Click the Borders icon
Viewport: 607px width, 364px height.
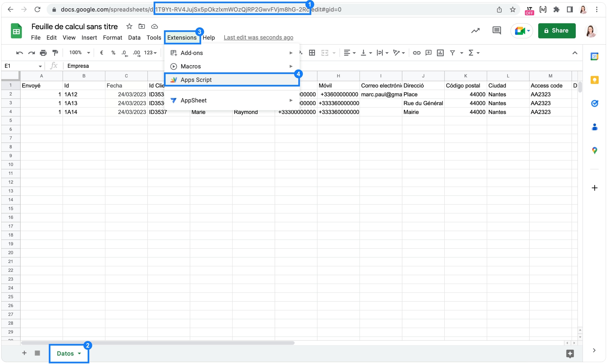[x=312, y=53]
